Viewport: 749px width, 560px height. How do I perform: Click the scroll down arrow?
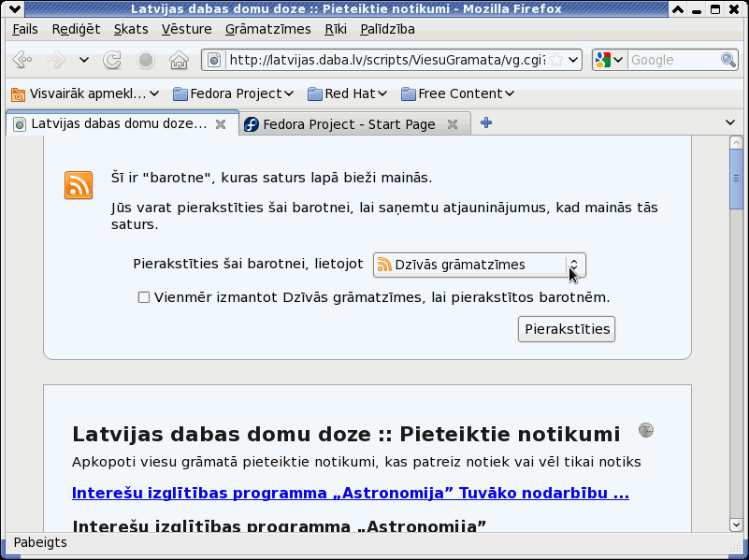(x=736, y=524)
